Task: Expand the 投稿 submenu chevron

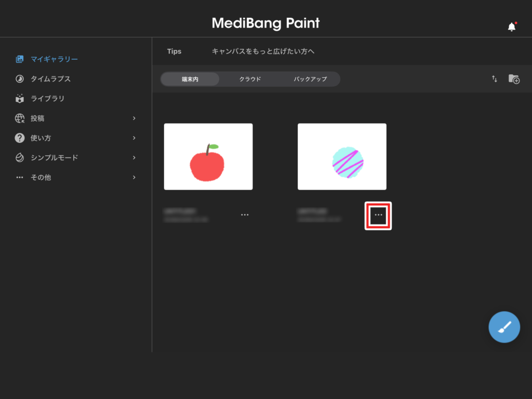Action: point(134,118)
